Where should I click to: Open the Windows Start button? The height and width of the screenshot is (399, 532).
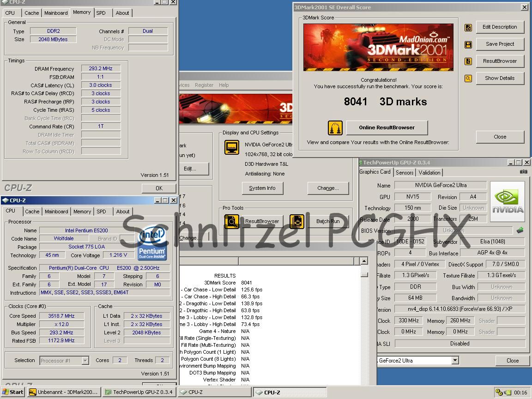click(x=12, y=392)
